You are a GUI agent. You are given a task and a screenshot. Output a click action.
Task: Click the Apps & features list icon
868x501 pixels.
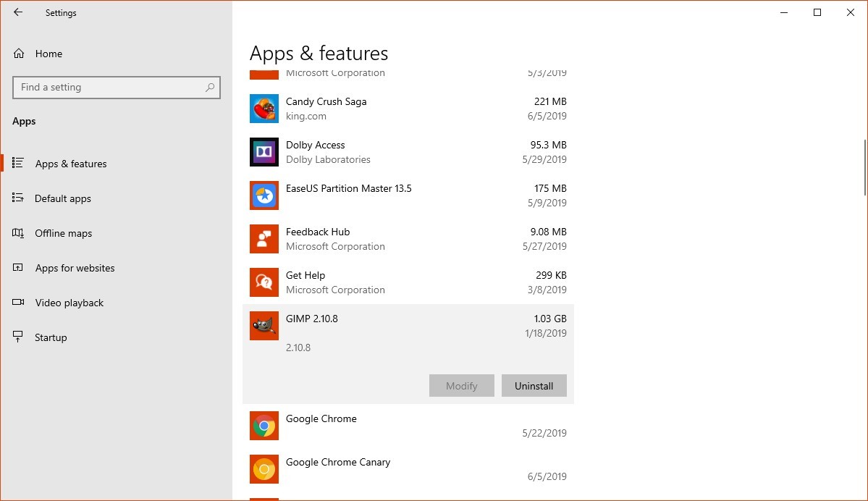click(x=17, y=164)
